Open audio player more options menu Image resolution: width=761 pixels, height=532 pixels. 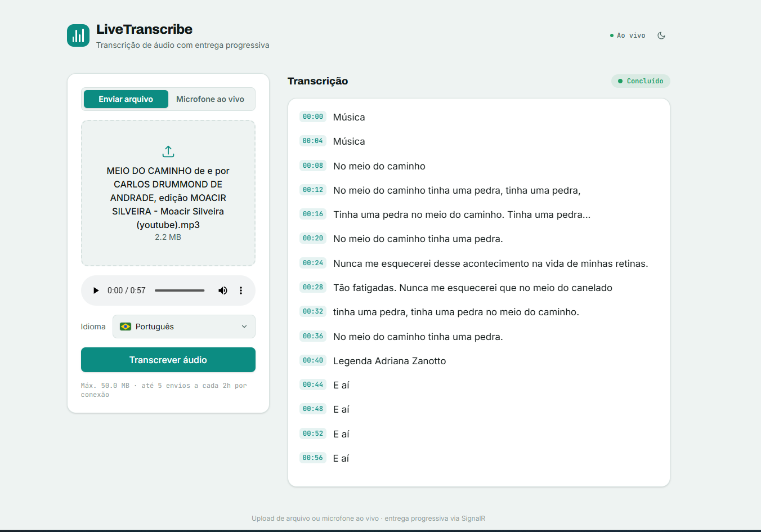click(241, 290)
